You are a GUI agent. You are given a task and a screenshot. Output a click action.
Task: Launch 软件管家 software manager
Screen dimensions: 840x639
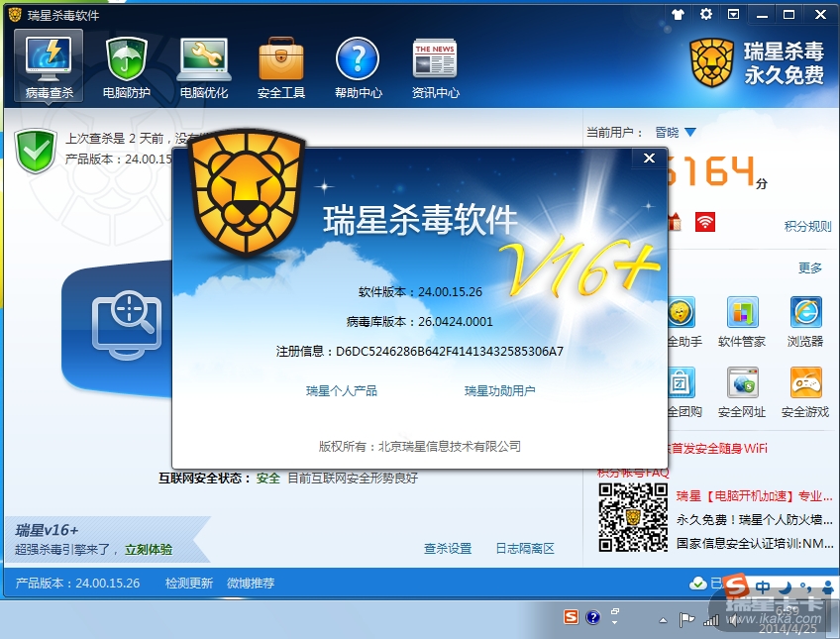tap(742, 322)
